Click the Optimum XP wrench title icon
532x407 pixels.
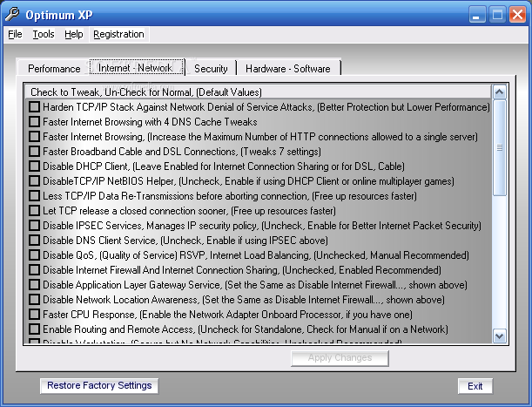(x=12, y=15)
